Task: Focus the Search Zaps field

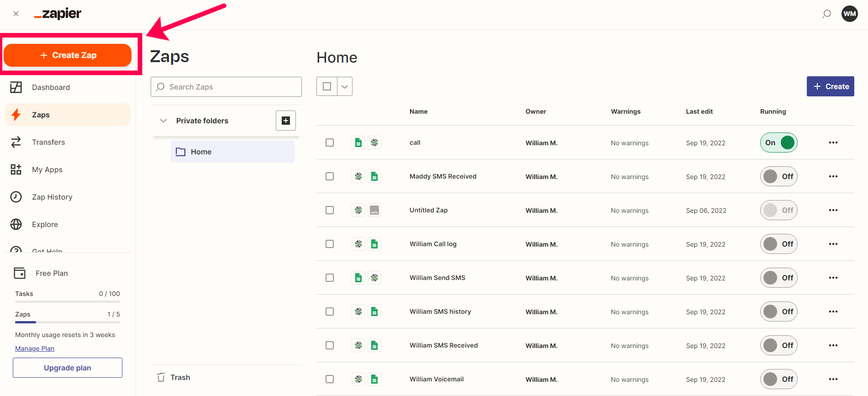Action: (226, 87)
